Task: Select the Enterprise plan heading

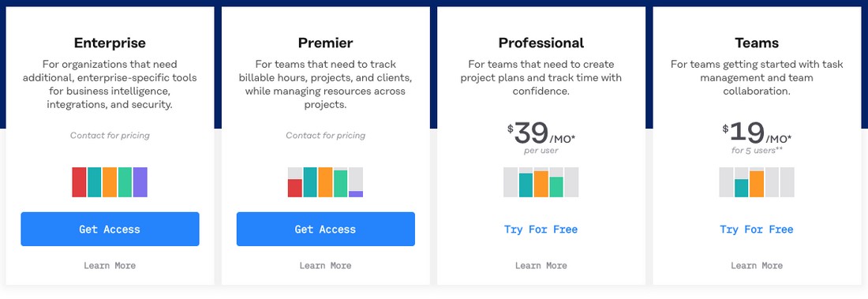Action: point(110,43)
